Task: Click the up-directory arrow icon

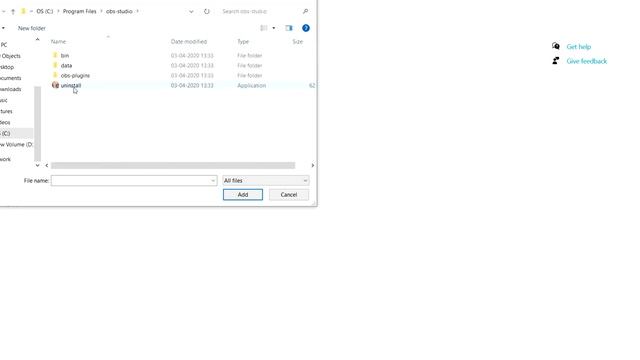Action: (x=13, y=11)
